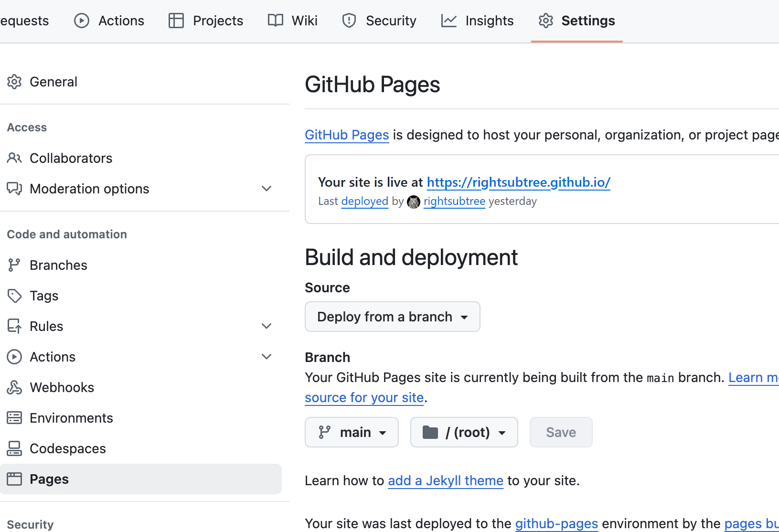The width and height of the screenshot is (779, 532).
Task: Click the Moderation options comment icon
Action: pos(14,189)
